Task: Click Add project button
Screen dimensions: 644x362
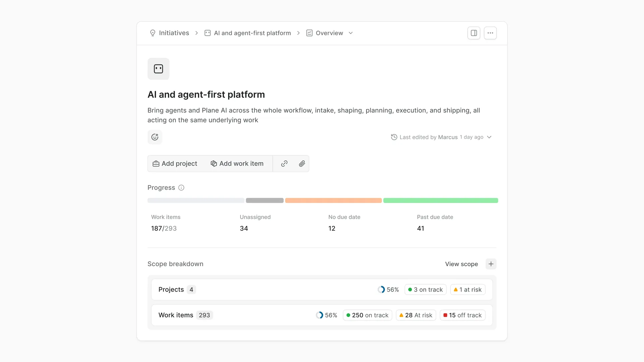Action: tap(175, 164)
